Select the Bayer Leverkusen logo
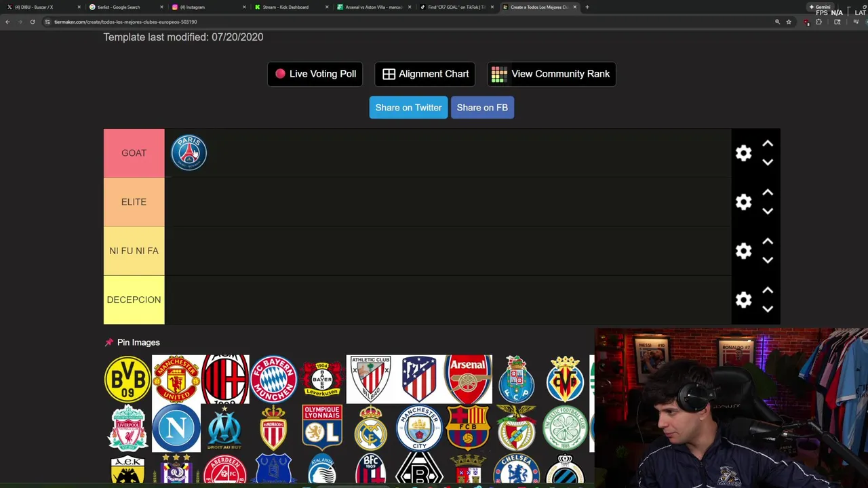 click(x=322, y=379)
